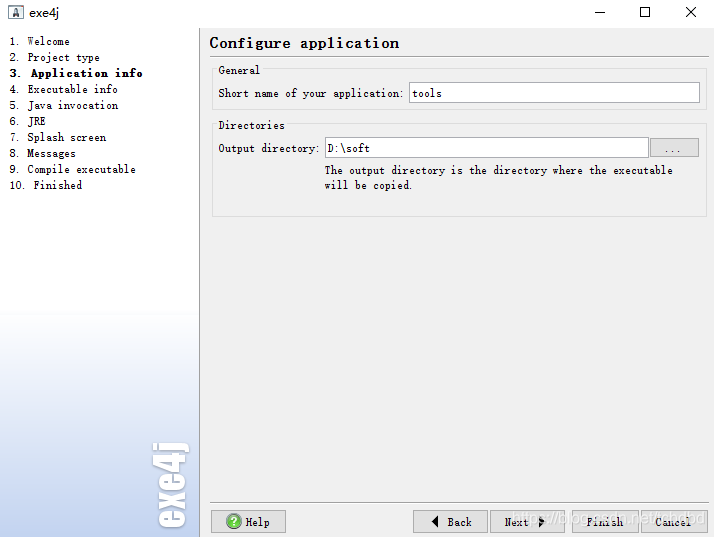Go to step 9. Compile executable
Viewport: 714px width, 537px height.
73,169
